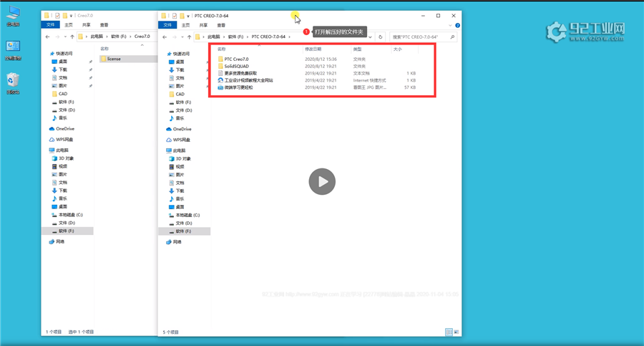Select 3D 对象 in PTC CREO-7.0-64 sidebar
644x346 pixels.
180,159
